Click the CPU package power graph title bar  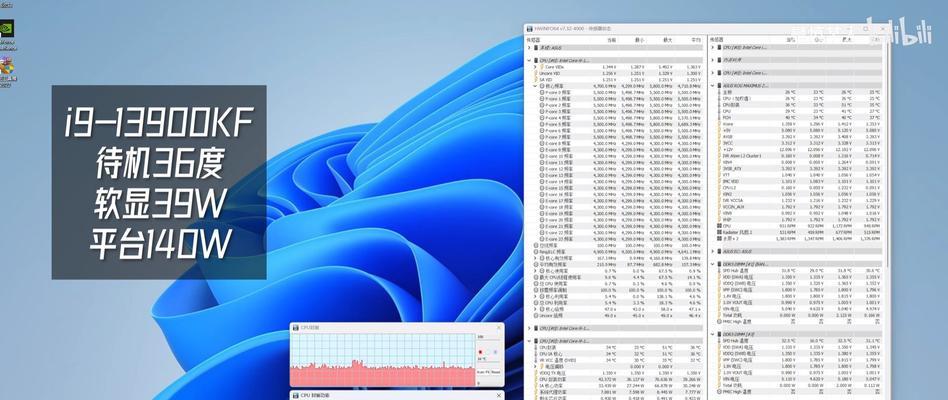[x=397, y=395]
